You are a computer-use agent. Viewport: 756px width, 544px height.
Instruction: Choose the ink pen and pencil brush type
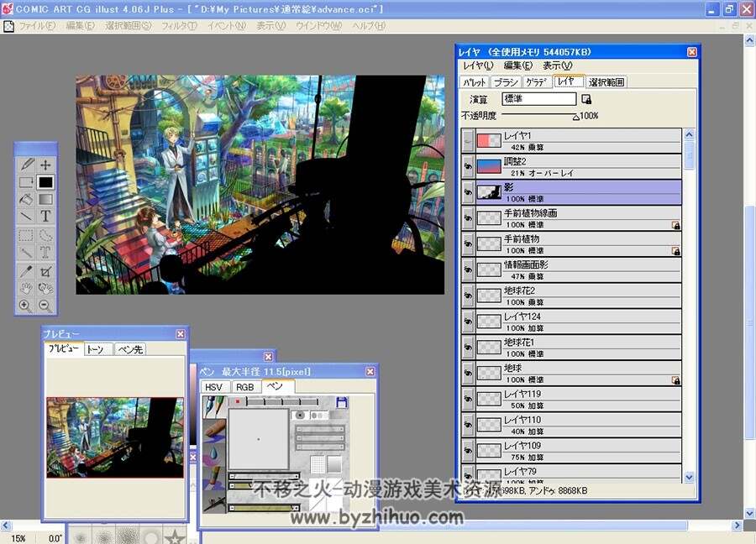[x=213, y=407]
